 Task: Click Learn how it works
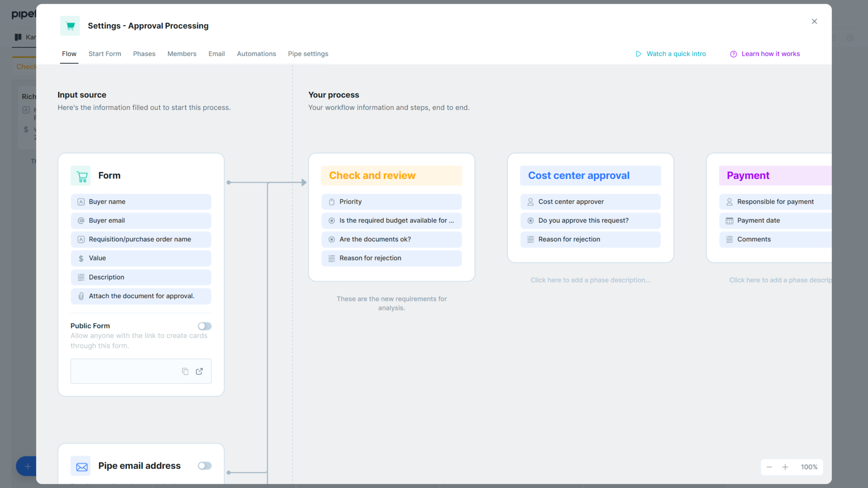[x=771, y=54]
